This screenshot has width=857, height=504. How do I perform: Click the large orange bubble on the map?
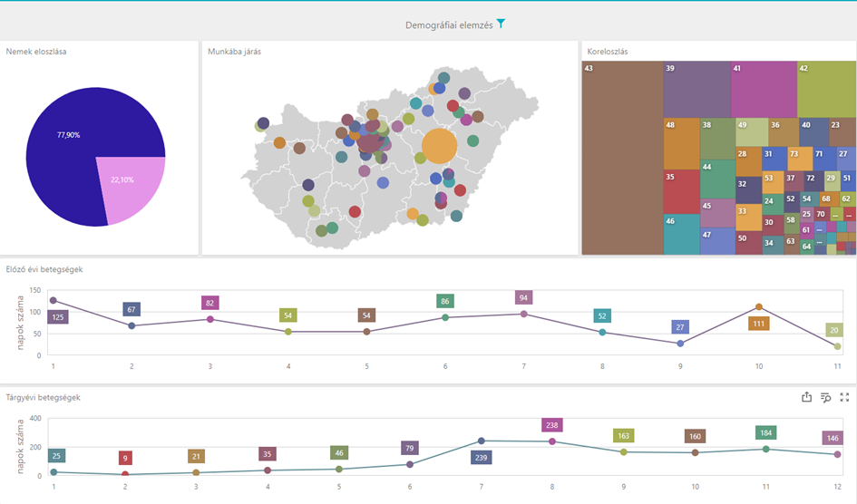tap(440, 146)
